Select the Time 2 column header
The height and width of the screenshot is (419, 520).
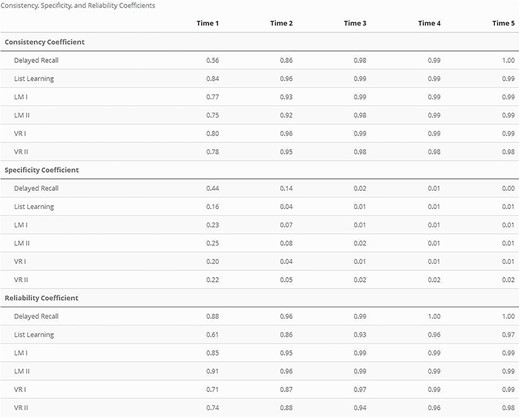point(281,23)
